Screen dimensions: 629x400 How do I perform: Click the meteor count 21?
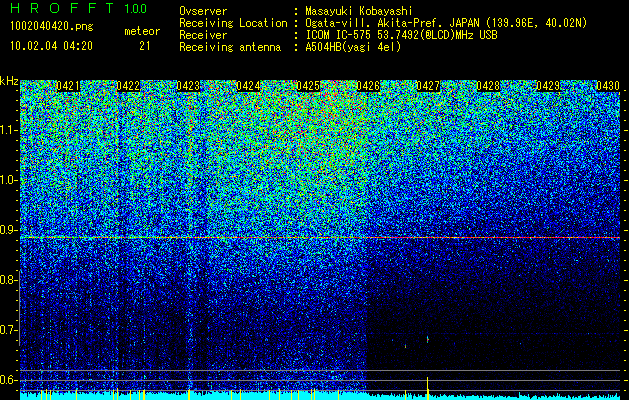tap(144, 46)
